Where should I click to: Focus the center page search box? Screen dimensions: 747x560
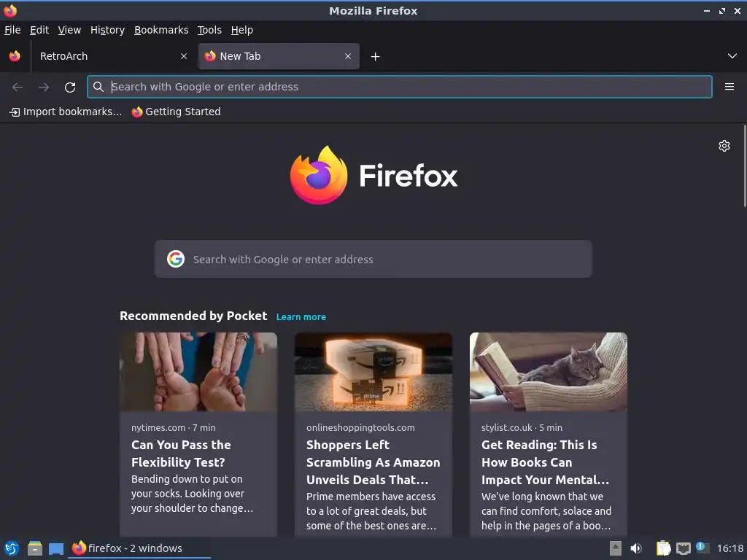click(x=373, y=259)
